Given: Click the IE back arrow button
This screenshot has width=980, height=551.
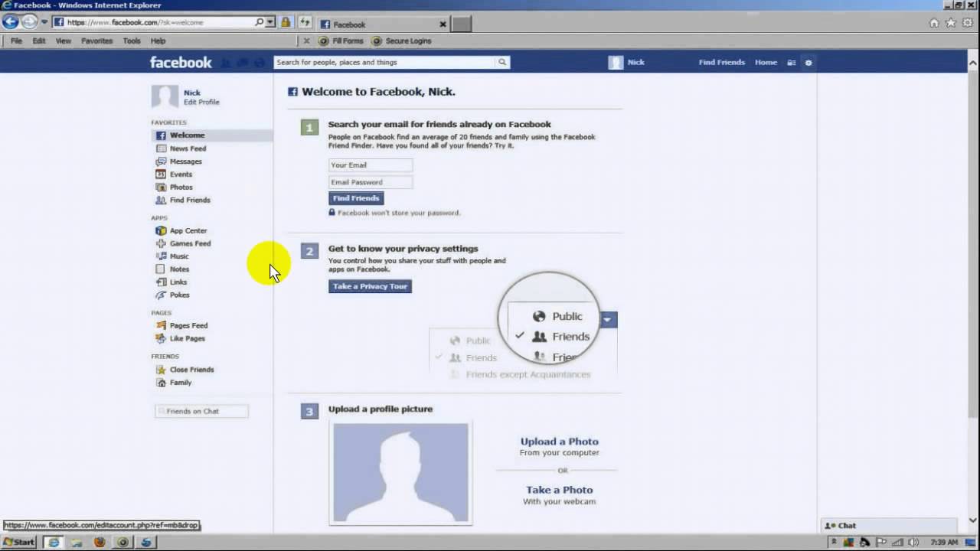Looking at the screenshot, I should click(10, 22).
